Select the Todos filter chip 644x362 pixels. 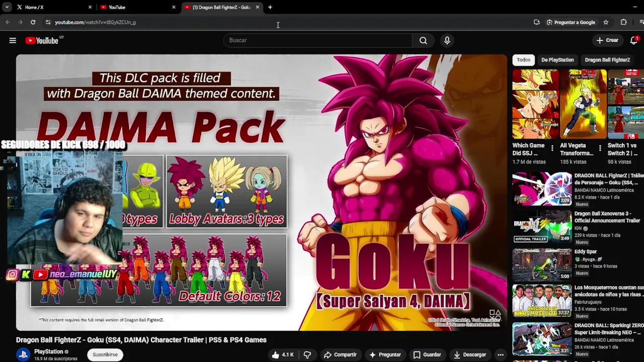pos(523,60)
